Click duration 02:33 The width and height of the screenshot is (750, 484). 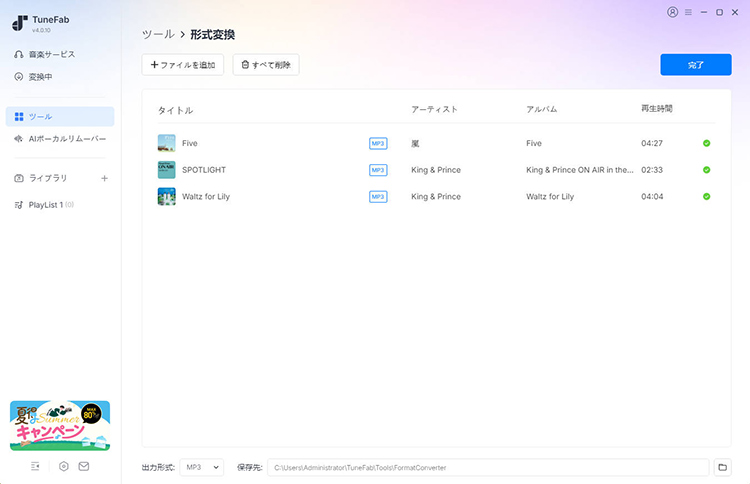point(652,170)
